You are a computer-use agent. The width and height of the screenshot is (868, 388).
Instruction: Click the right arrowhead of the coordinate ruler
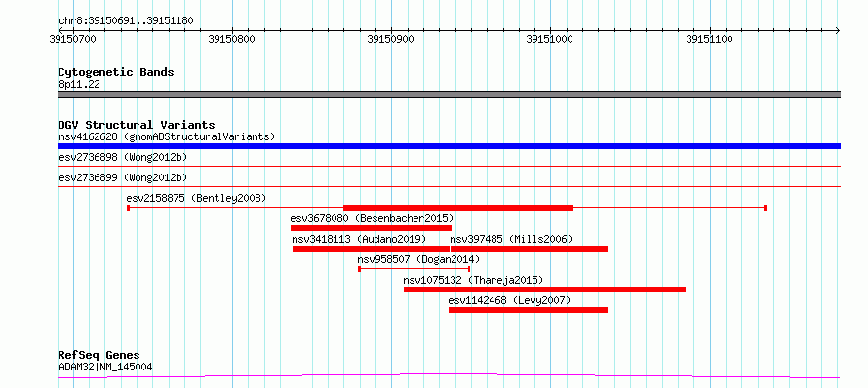tap(837, 30)
